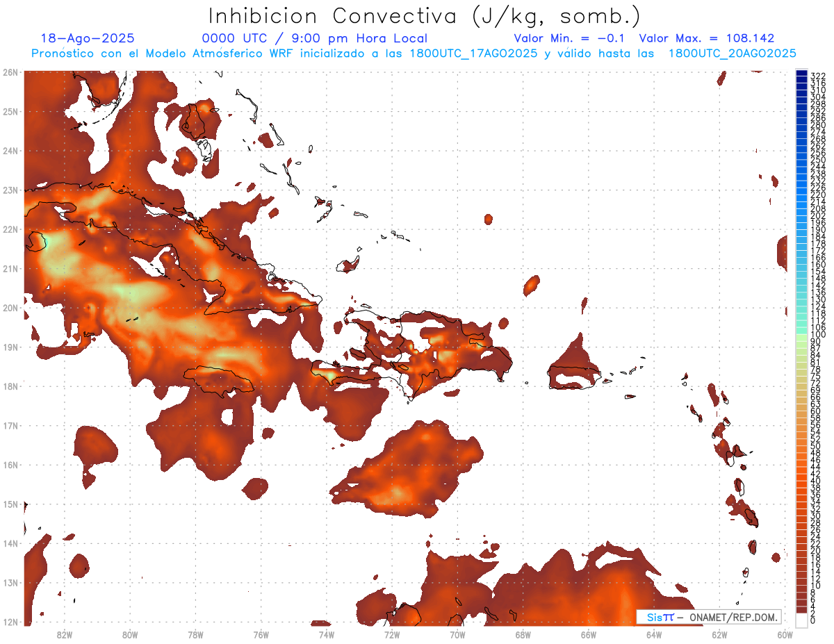Click the forecast date "18-Ago-2025"
Image resolution: width=834 pixels, height=644 pixels.
click(x=88, y=38)
